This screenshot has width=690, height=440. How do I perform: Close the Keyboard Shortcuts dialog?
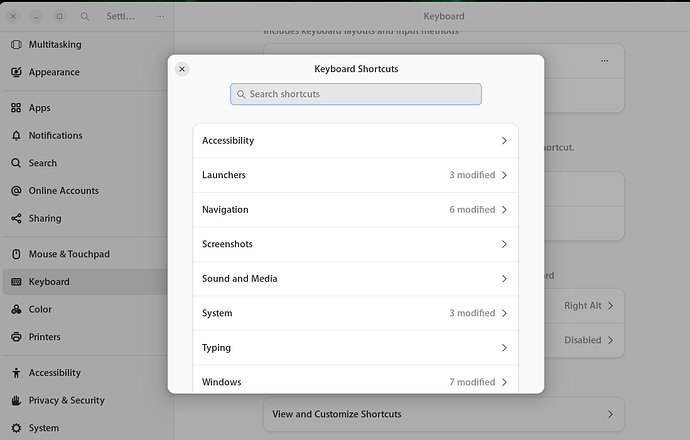click(182, 69)
